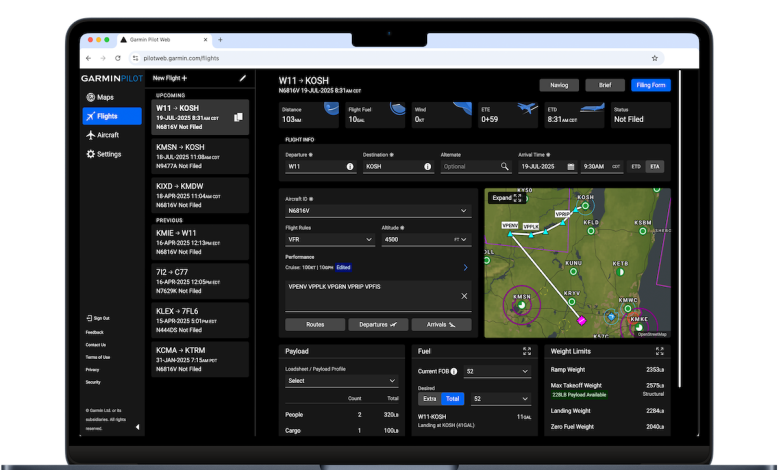
Task: Open the Aircraft page
Action: pyautogui.click(x=102, y=135)
